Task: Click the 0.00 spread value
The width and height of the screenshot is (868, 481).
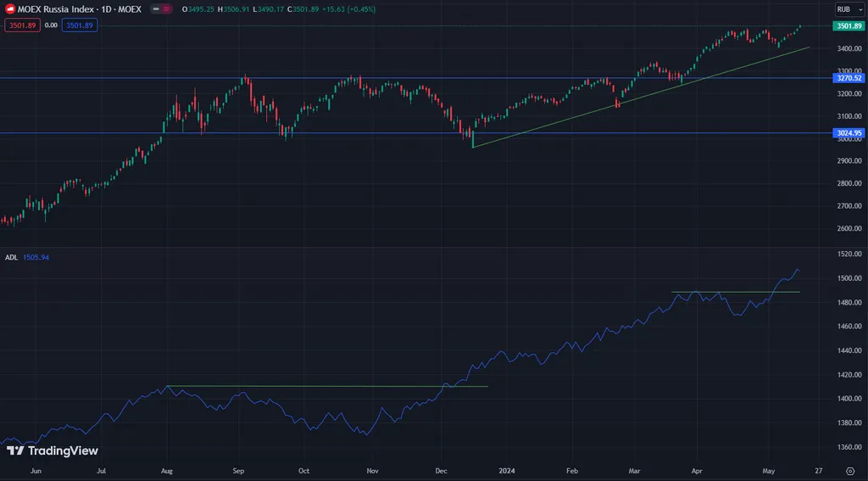Action: [x=51, y=25]
